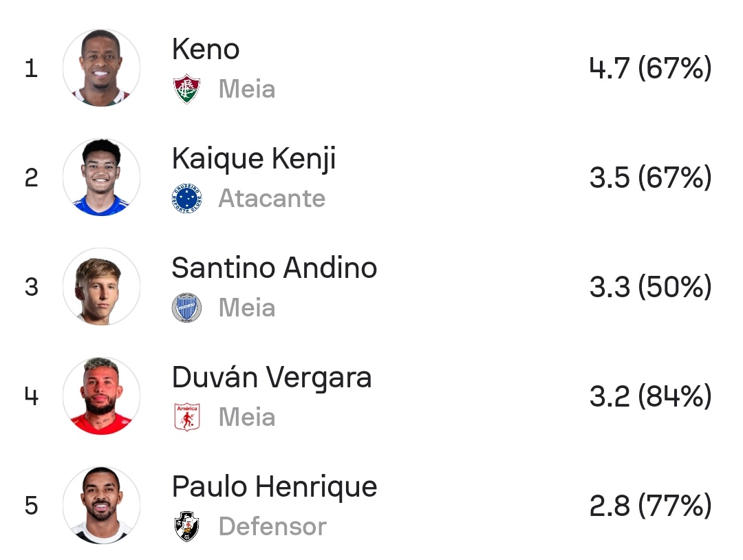Viewport: 743px width, 560px height.
Task: Click Keno's 4.7 (67%) stat
Action: (650, 69)
